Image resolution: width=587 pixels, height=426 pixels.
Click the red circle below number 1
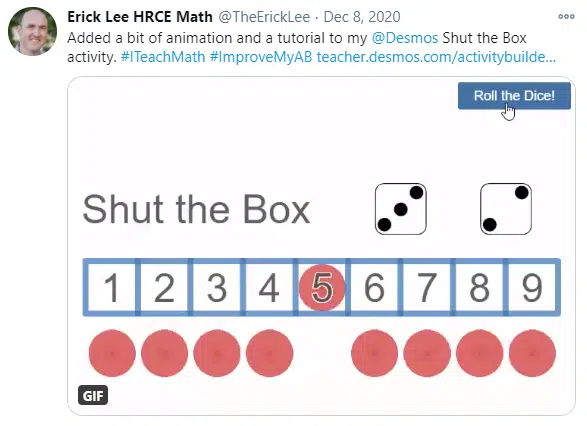[112, 353]
